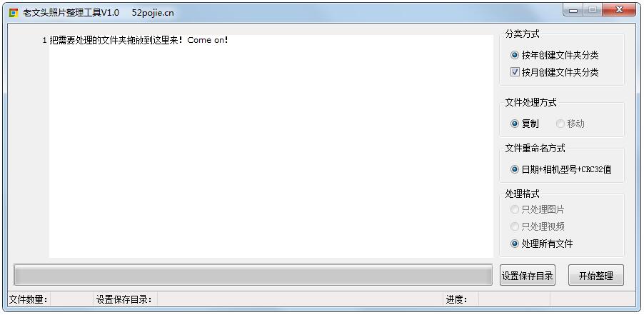
Task: Click the 进度 status bar field
Action: [514, 299]
